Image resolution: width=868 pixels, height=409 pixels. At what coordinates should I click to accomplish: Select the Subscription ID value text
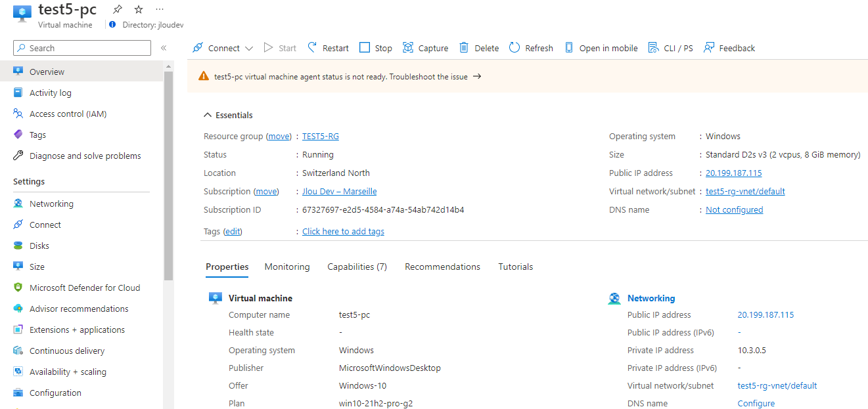pyautogui.click(x=383, y=210)
